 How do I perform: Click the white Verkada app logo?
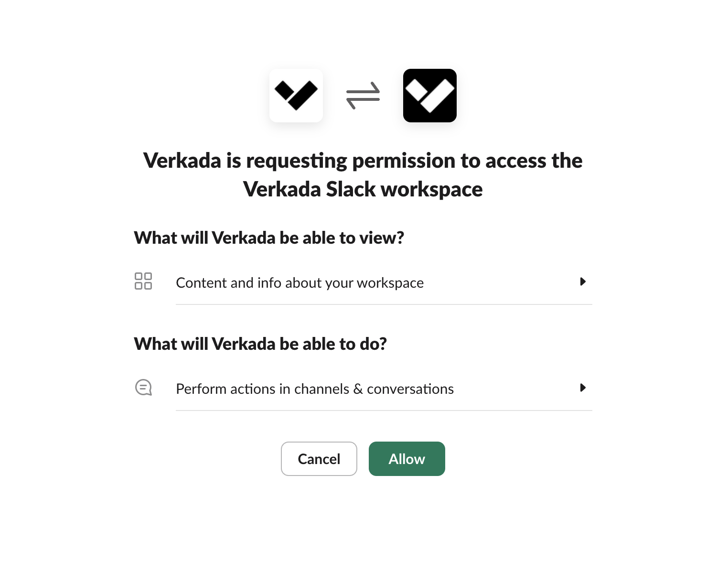[x=296, y=96]
